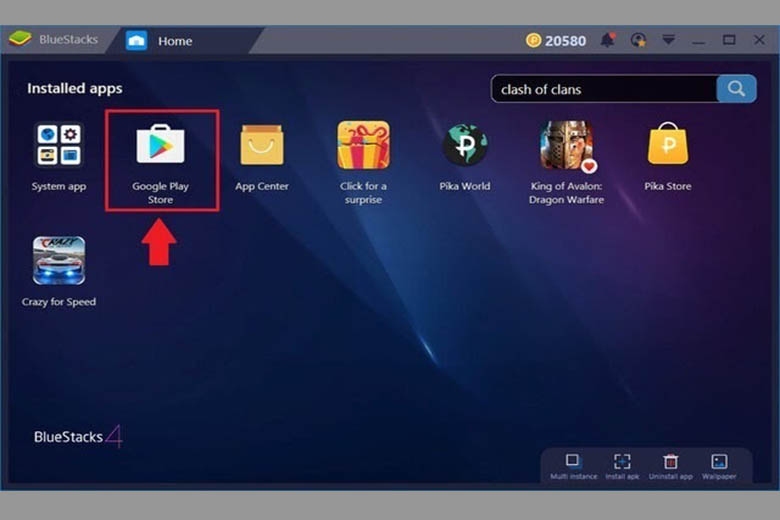Click Install apk

622,467
